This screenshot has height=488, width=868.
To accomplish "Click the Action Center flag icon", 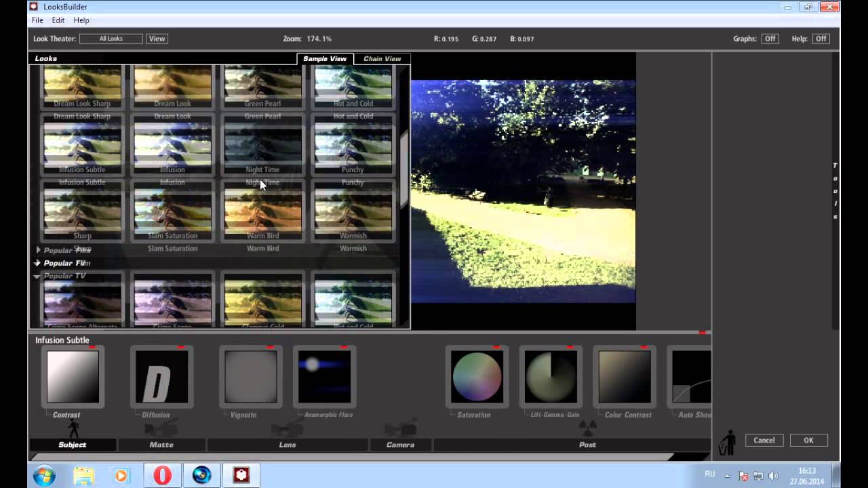I will pos(743,476).
